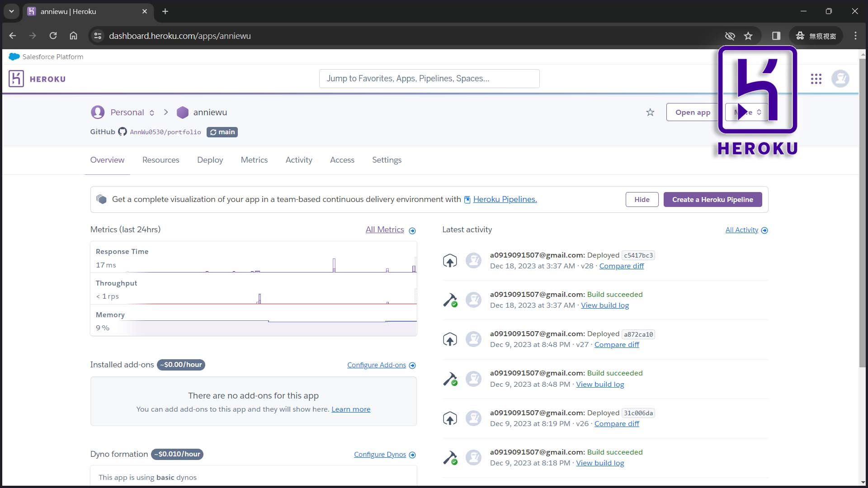Screen dimensions: 868x488
Task: Switch to the Settings tab
Action: [x=387, y=160]
